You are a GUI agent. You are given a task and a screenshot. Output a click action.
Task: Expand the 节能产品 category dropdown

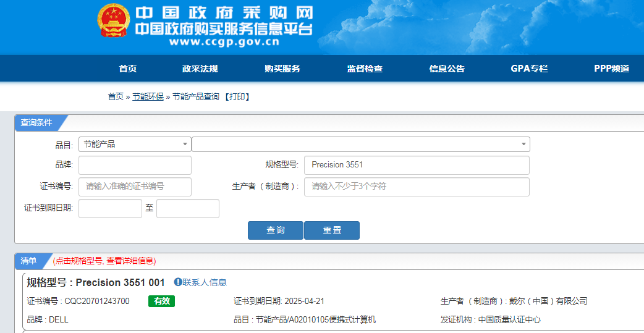coord(135,144)
